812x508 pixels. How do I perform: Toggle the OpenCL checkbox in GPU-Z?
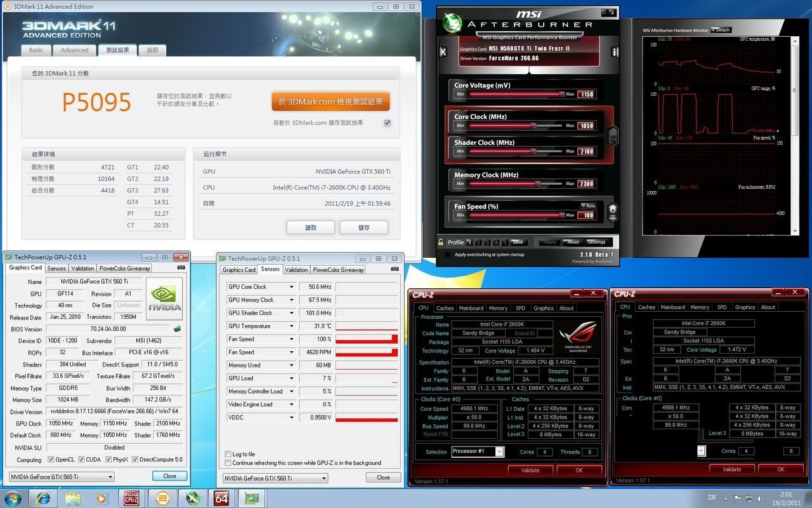point(51,460)
